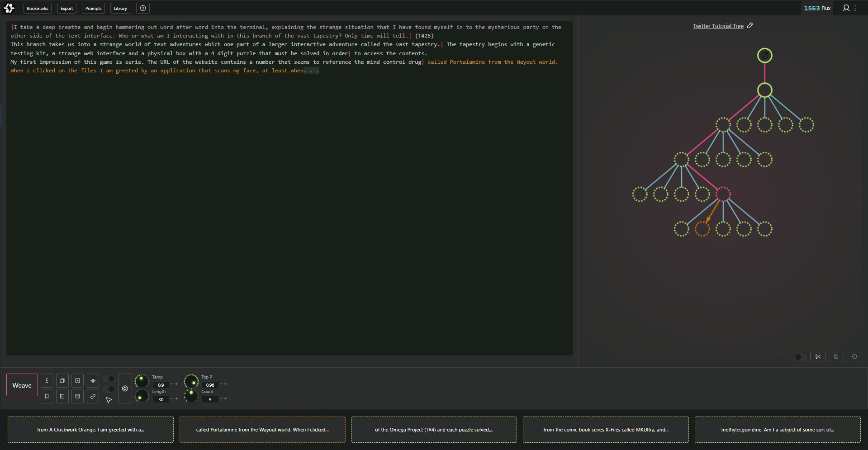
Task: Open the kebab menu beside account icon
Action: [855, 8]
